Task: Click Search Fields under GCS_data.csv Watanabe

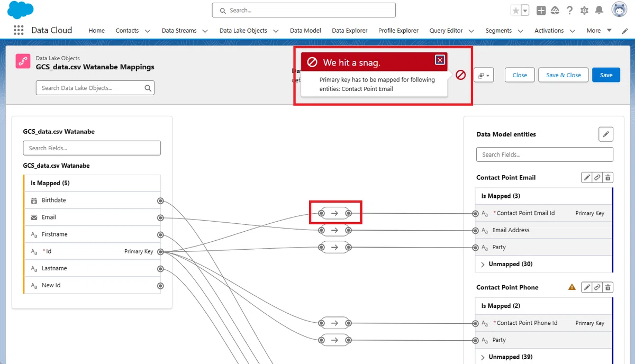Action: point(92,148)
